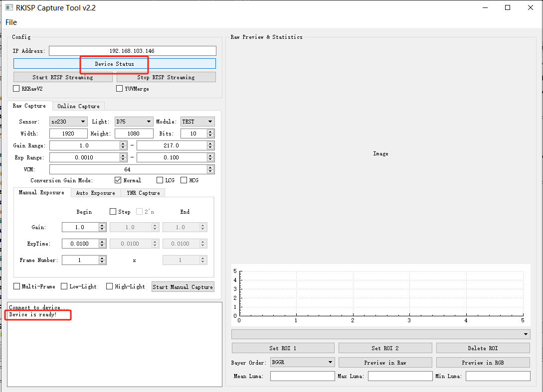Adjust the Begin ExpTime spinner arrows
The height and width of the screenshot is (392, 543).
[x=102, y=244]
